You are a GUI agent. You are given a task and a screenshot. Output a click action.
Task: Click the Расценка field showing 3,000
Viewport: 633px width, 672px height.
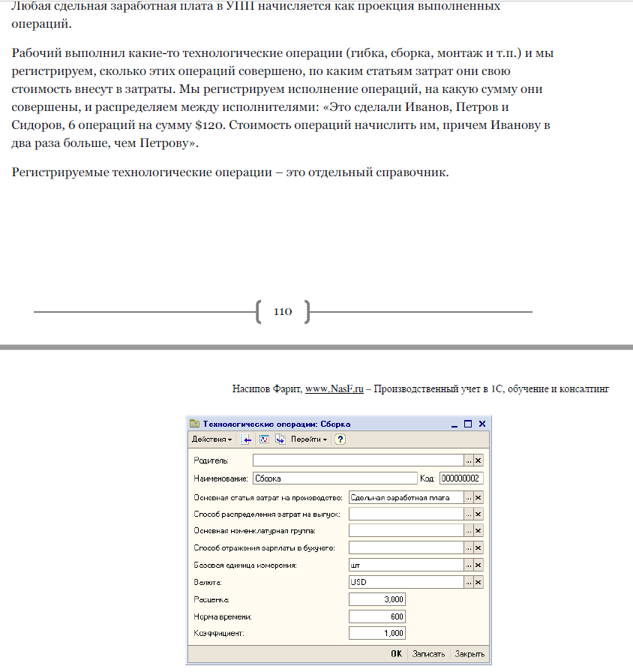point(377,599)
